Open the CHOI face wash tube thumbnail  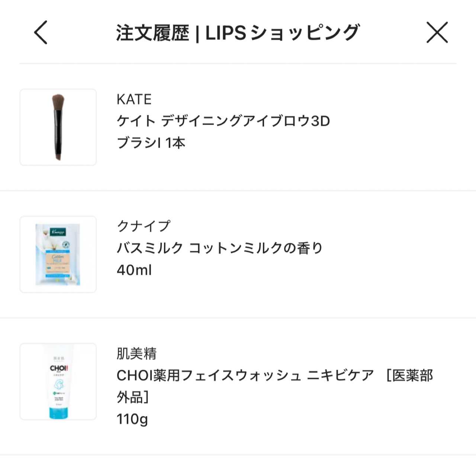(x=58, y=382)
